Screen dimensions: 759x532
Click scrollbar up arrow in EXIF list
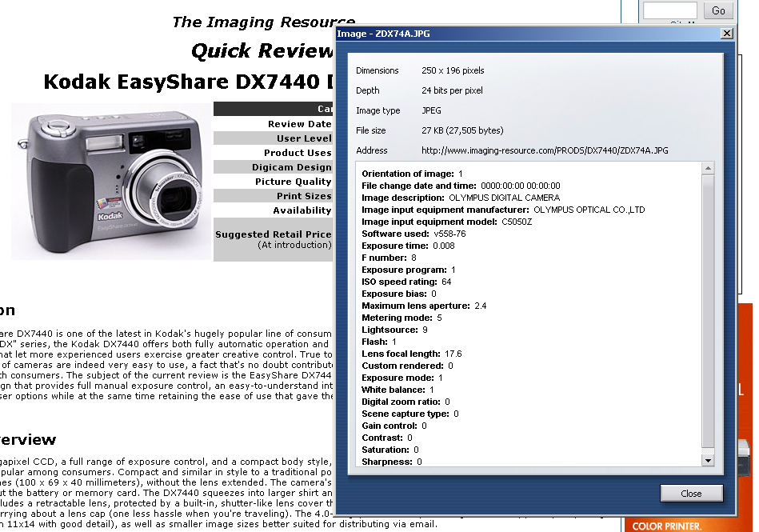(708, 168)
